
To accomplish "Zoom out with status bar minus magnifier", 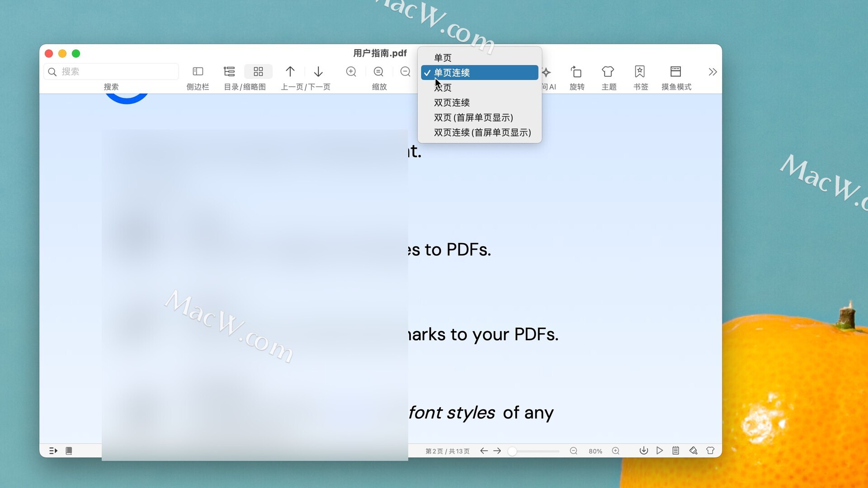I will click(574, 450).
